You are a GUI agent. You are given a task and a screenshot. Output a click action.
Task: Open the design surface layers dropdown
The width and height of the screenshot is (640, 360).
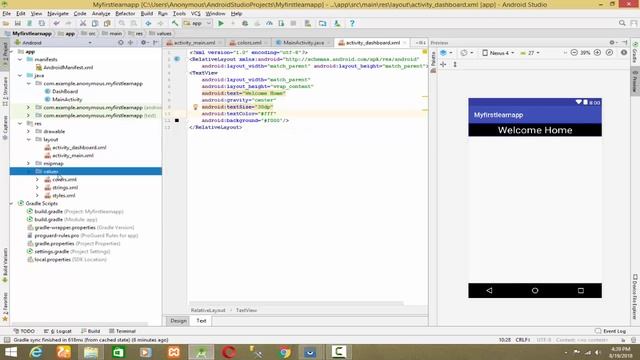point(446,53)
